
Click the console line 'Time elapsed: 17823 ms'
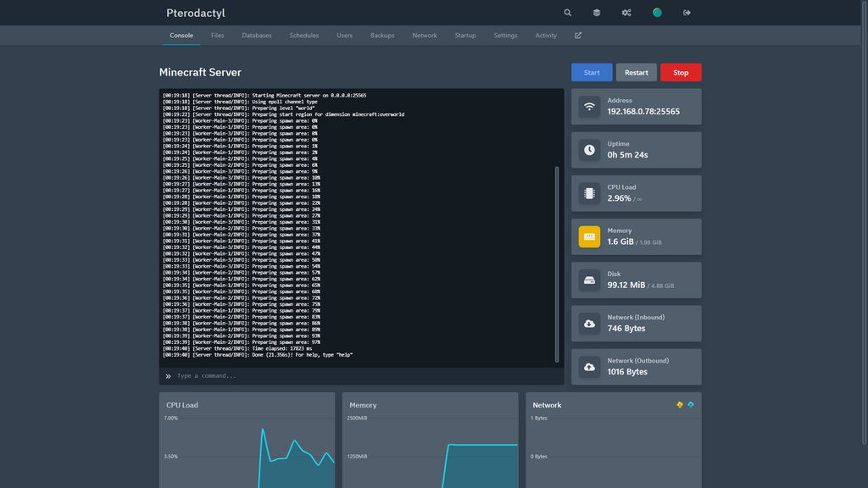[237, 348]
